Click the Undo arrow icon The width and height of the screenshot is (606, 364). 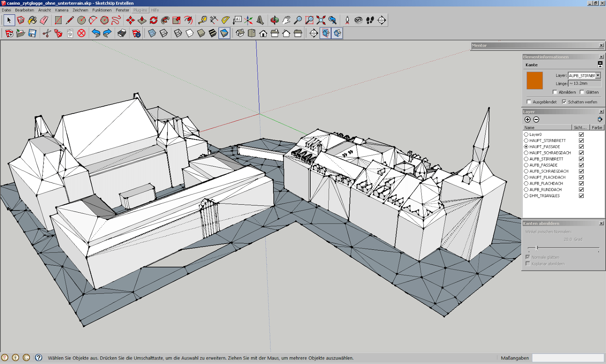(96, 33)
